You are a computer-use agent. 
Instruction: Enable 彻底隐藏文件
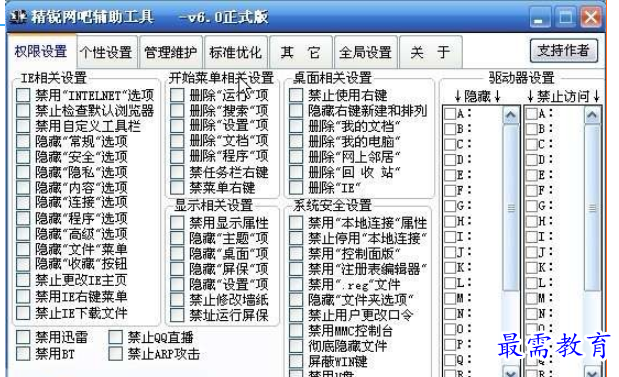click(x=296, y=346)
